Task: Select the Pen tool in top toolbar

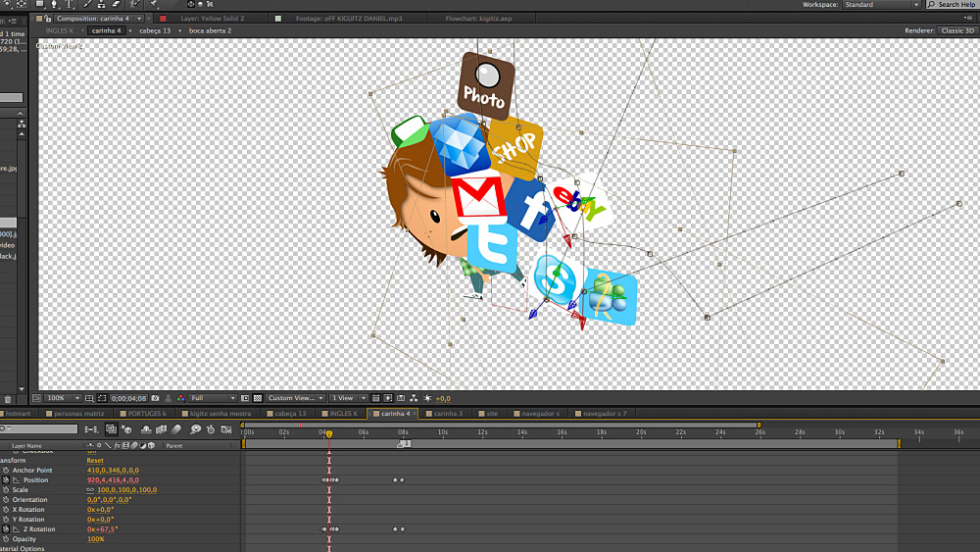Action: point(54,4)
